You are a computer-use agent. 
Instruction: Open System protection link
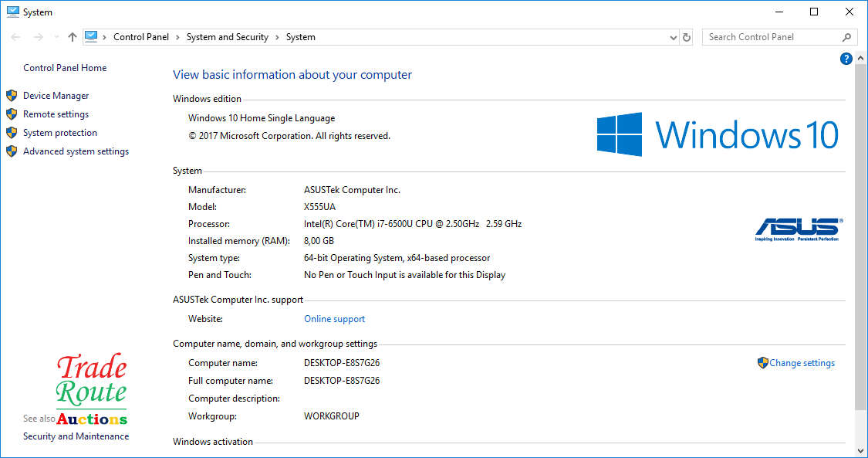[x=59, y=133]
